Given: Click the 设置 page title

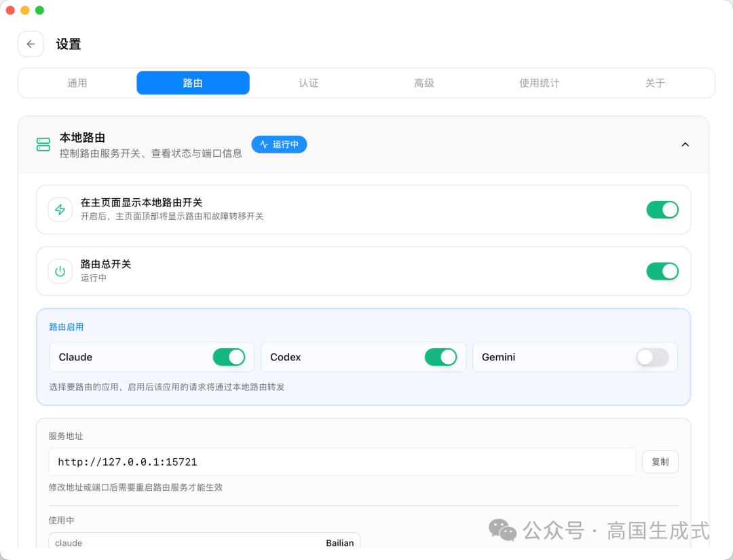Looking at the screenshot, I should (69, 44).
